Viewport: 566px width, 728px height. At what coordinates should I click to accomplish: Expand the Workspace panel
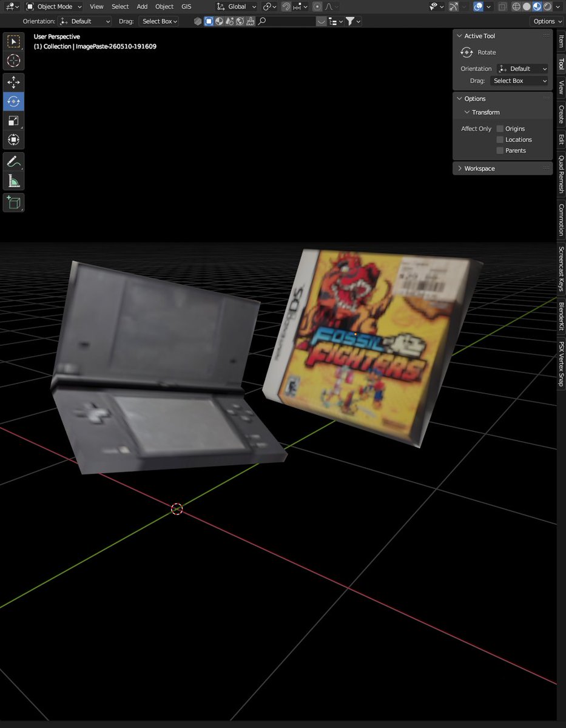pyautogui.click(x=459, y=168)
